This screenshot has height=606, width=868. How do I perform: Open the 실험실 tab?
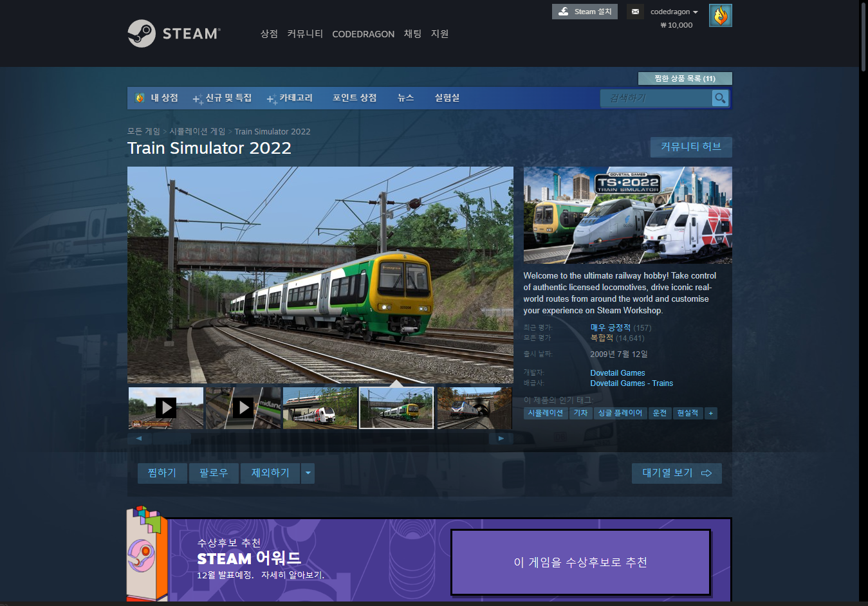[447, 98]
